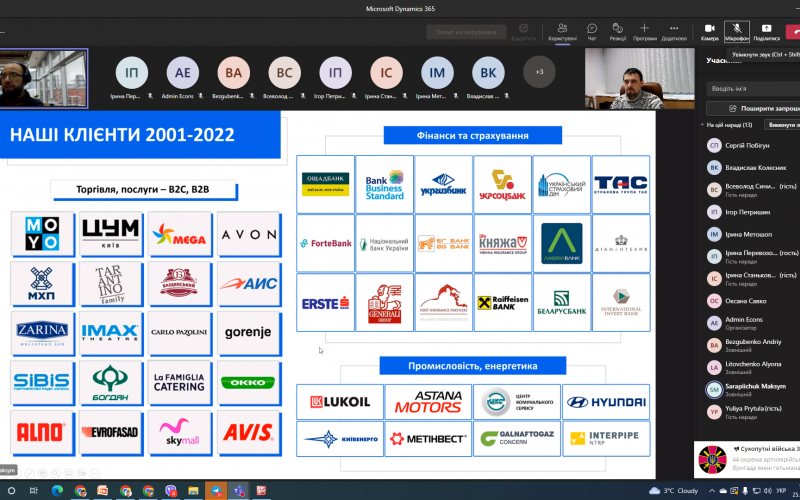Viewport: 800px width, 500px height.
Task: Open PowerPoint from the taskbar
Action: pos(103,491)
